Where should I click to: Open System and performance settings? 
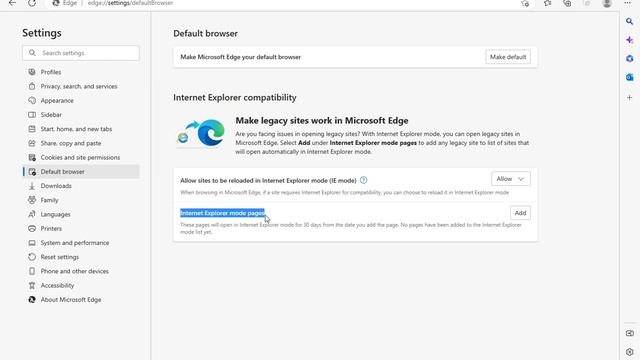point(75,243)
